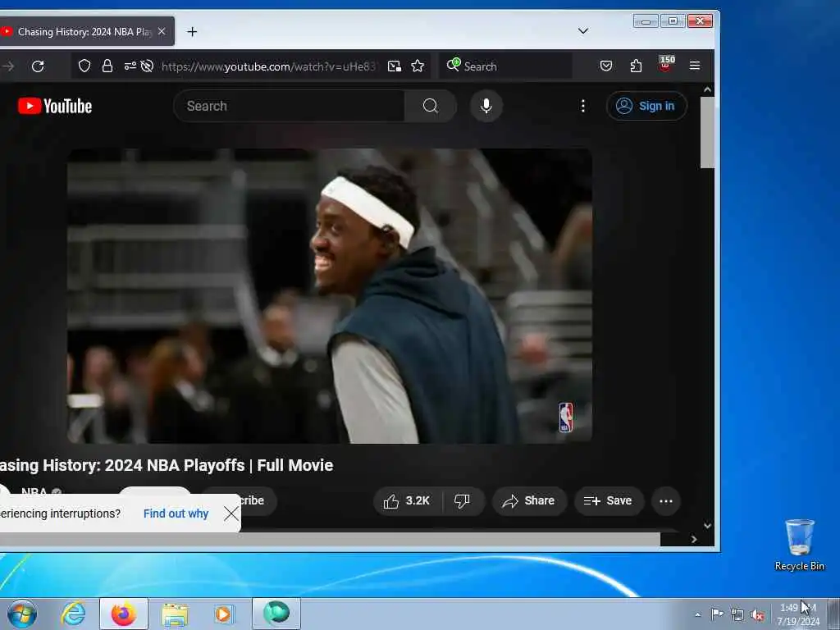Open the green round app in taskbar
The height and width of the screenshot is (630, 840).
coord(276,614)
